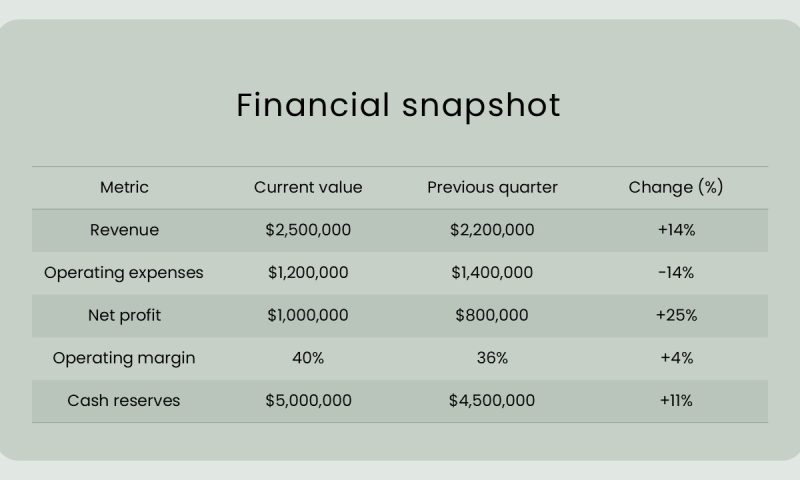Viewport: 800px width, 480px height.
Task: Click the Change (%) column header
Action: point(676,187)
